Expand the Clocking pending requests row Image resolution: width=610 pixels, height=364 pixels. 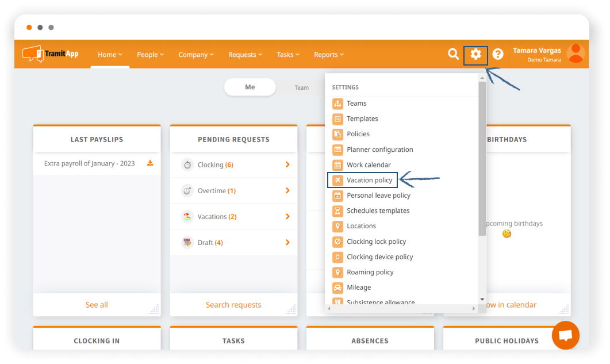pos(287,165)
